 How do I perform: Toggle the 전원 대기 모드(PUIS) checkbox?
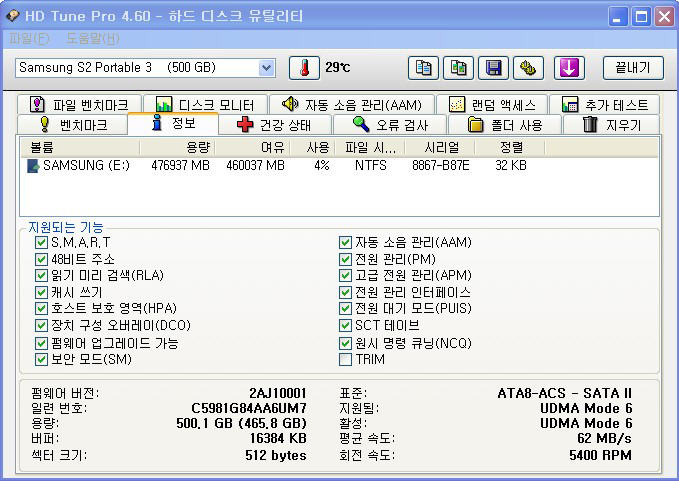[345, 309]
